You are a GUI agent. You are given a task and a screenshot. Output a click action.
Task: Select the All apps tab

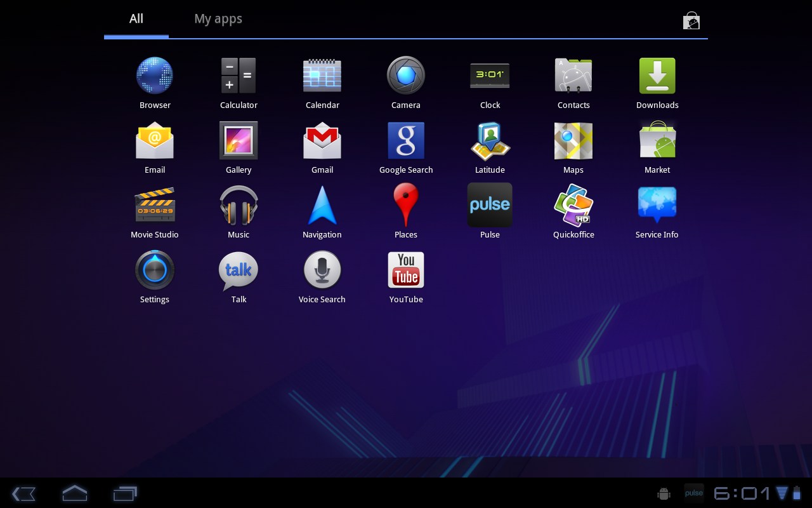point(136,19)
